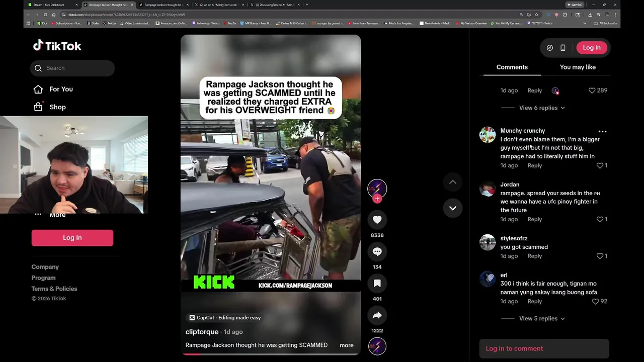Switch to Comments tab
The width and height of the screenshot is (644, 362).
pos(512,67)
